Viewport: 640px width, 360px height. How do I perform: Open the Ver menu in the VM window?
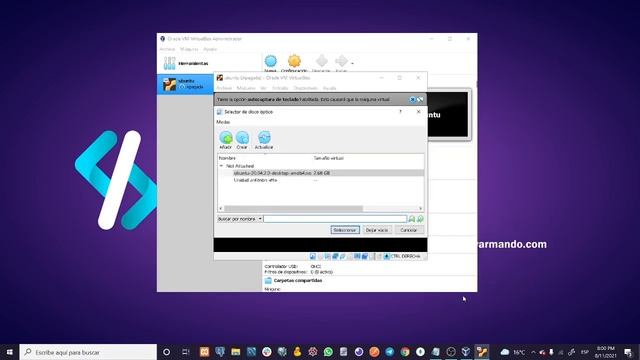click(264, 88)
